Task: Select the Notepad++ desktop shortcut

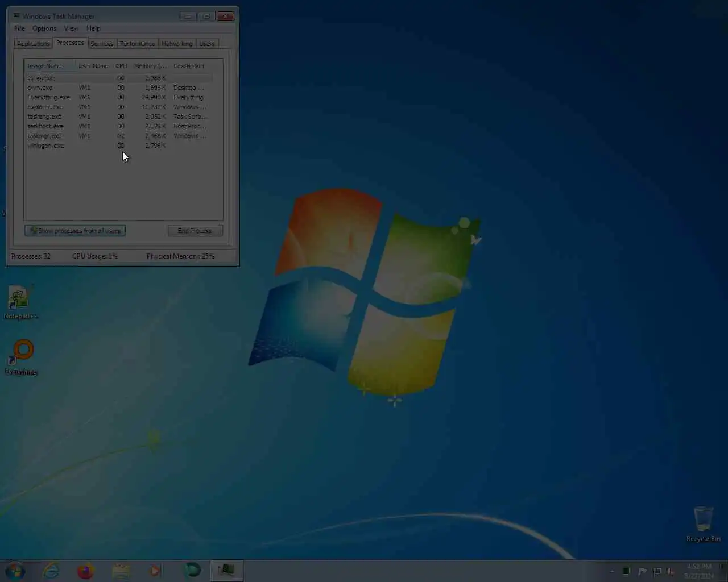Action: pyautogui.click(x=20, y=303)
